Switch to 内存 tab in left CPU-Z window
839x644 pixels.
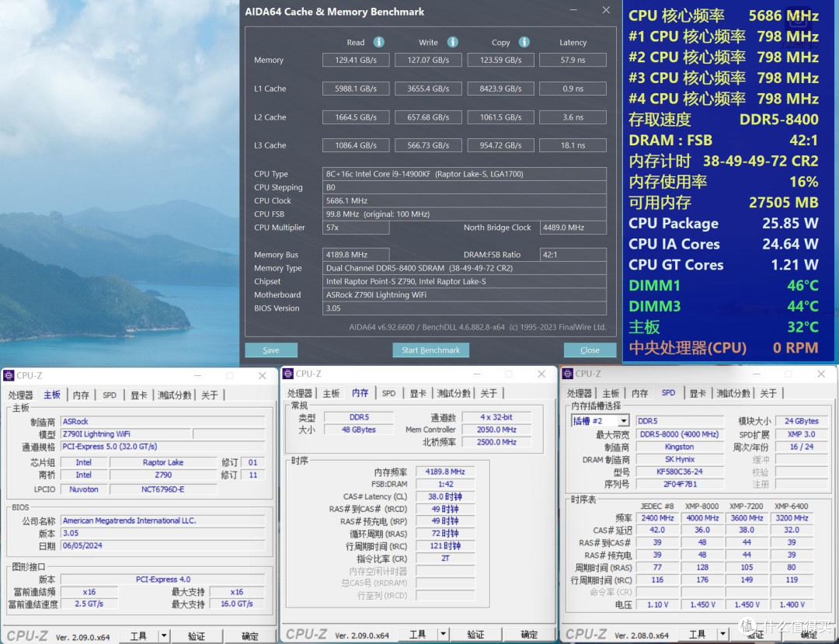coord(81,395)
